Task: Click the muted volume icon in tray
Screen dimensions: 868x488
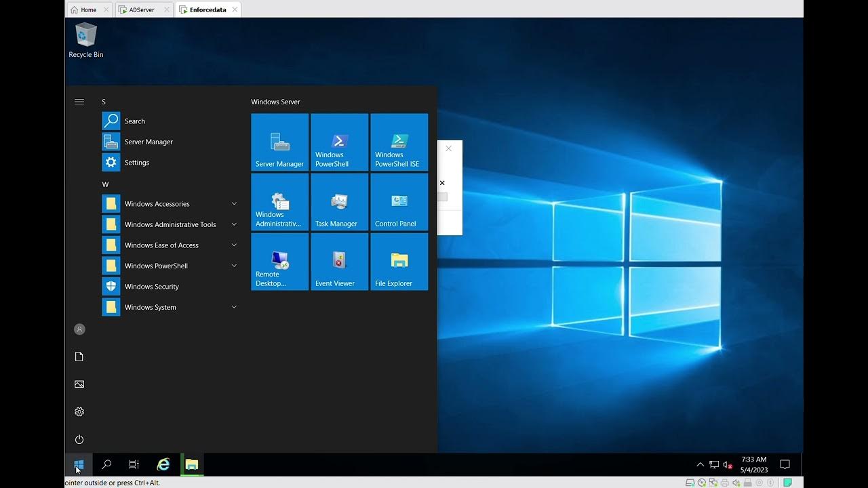Action: pyautogui.click(x=728, y=464)
